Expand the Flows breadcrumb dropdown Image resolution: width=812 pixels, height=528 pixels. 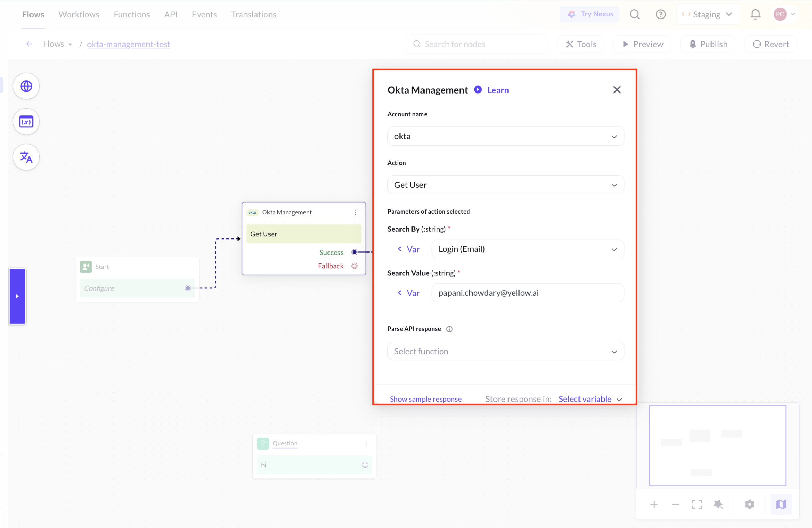(57, 44)
